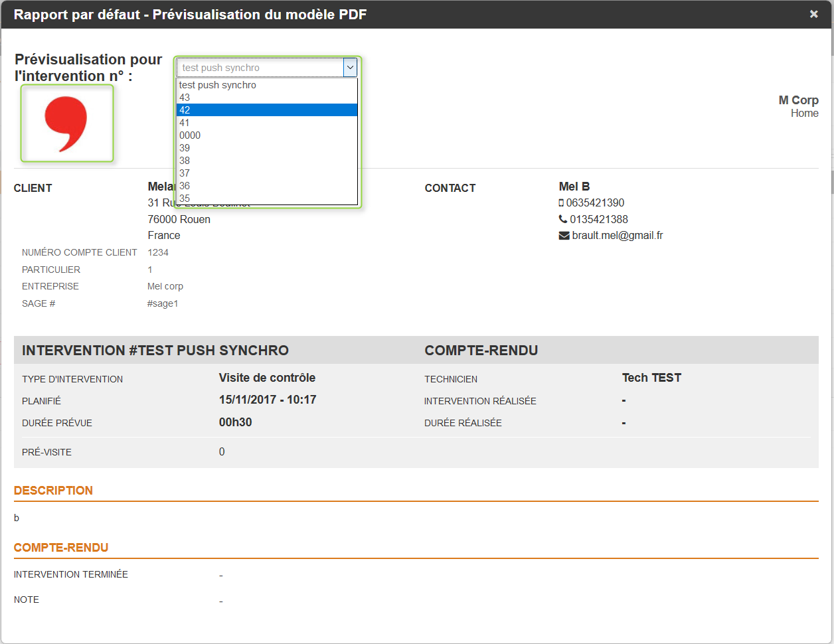Click the Home text under M Corp
834x644 pixels.
coord(805,114)
